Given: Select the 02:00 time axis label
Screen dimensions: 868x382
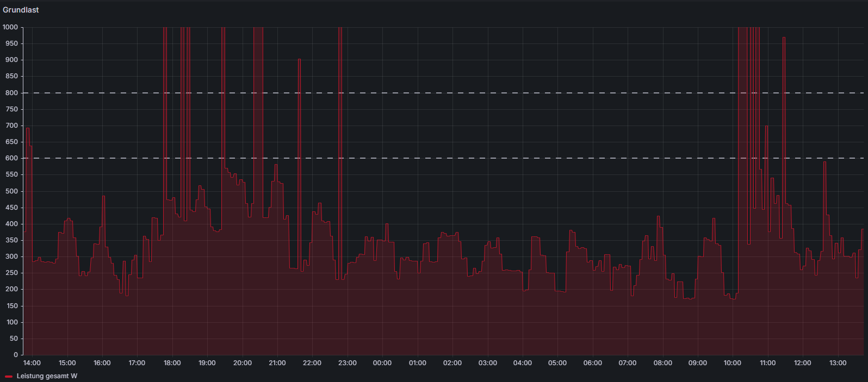Looking at the screenshot, I should pos(452,363).
